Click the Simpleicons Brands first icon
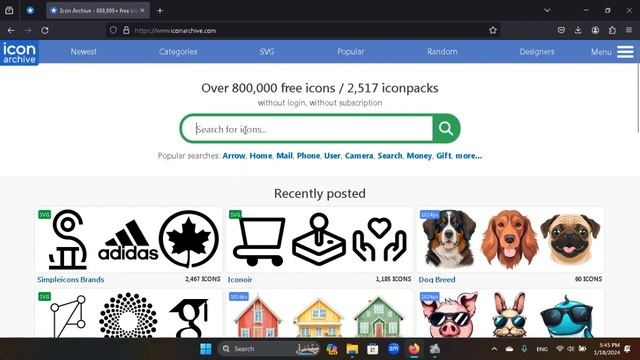The image size is (640, 360). point(68,240)
